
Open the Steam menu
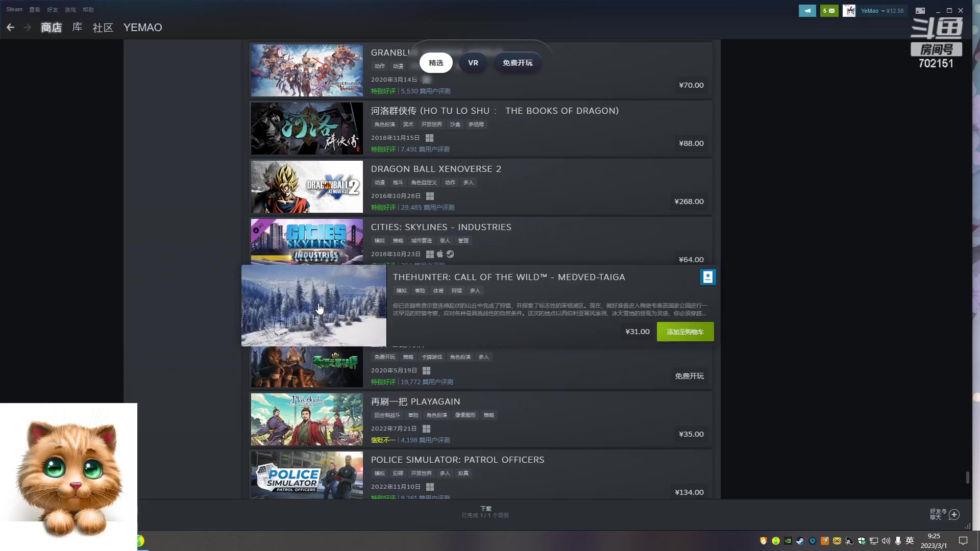[14, 10]
